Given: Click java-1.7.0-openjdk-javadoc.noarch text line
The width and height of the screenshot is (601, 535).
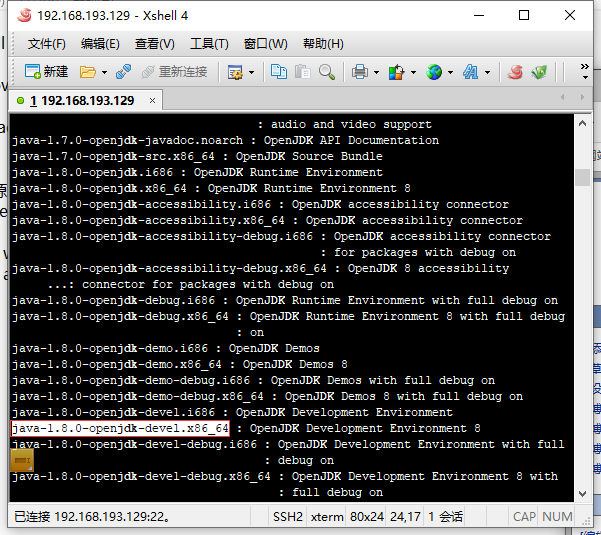Looking at the screenshot, I should point(225,140).
